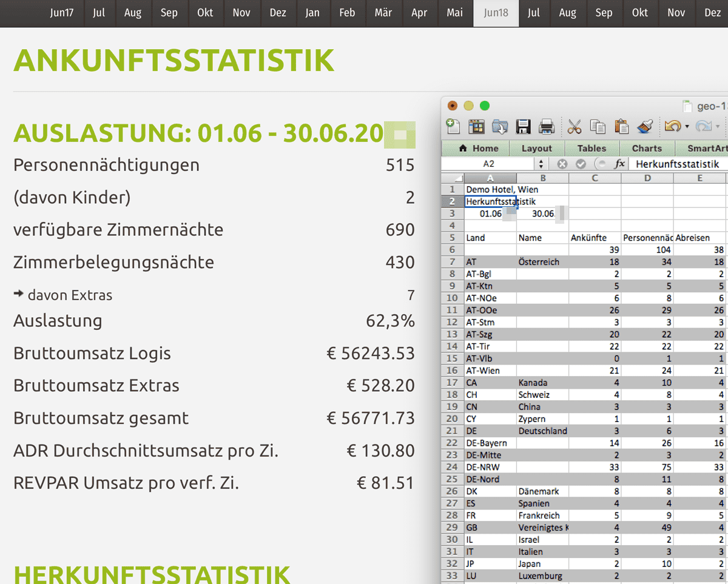The width and height of the screenshot is (728, 584).
Task: Click the 'Ankünfte' column heading cell
Action: (x=595, y=238)
